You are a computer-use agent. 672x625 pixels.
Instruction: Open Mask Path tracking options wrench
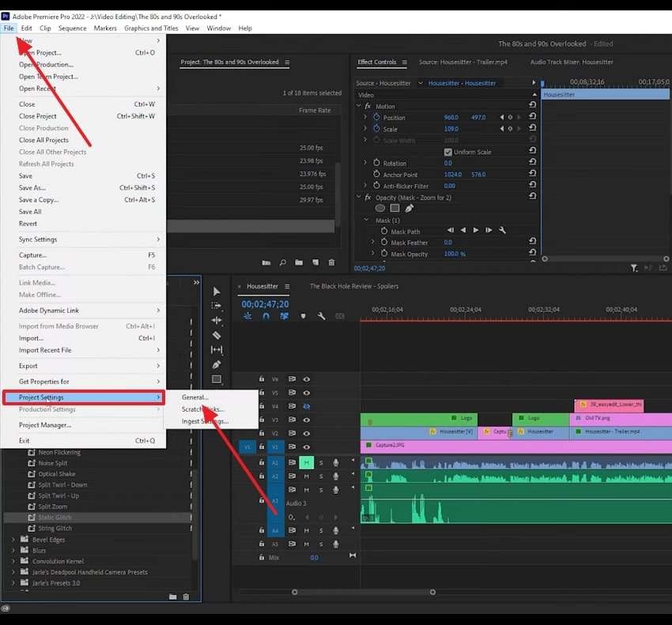502,231
